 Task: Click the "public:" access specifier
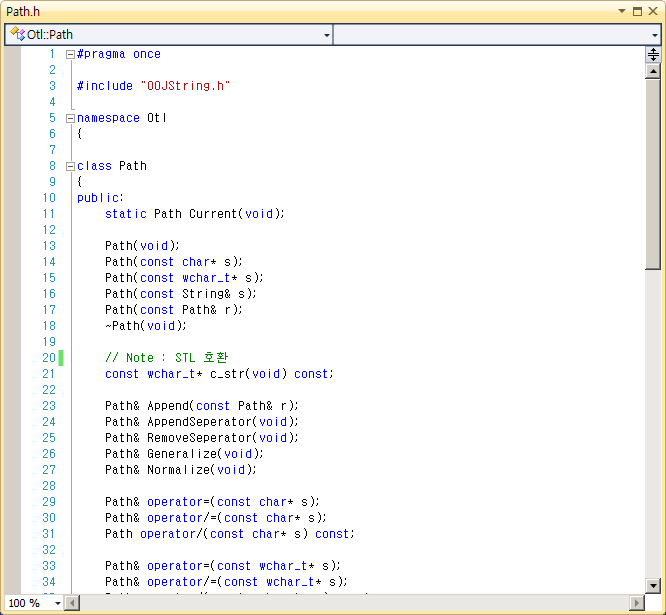[100, 198]
